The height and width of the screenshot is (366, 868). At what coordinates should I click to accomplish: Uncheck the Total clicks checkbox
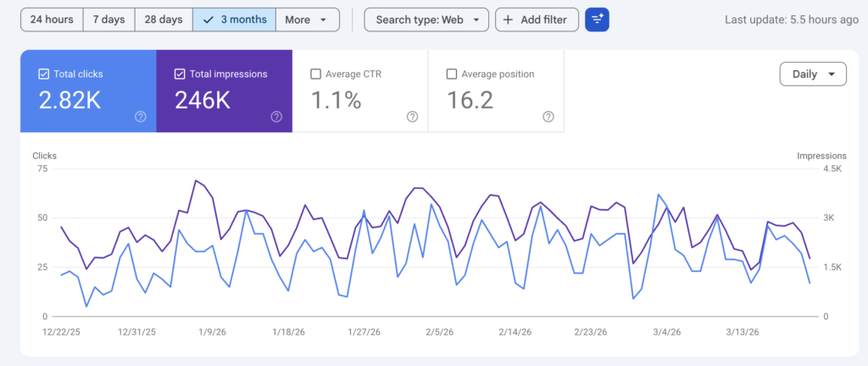(x=43, y=75)
